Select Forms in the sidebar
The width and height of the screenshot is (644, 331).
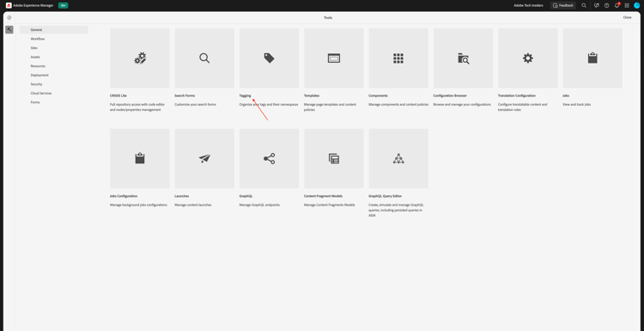point(35,102)
